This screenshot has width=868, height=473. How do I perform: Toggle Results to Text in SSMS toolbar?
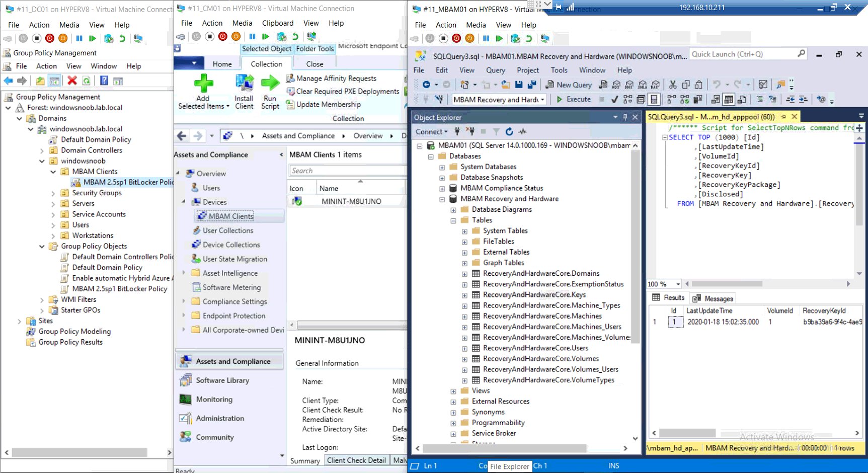pos(716,100)
